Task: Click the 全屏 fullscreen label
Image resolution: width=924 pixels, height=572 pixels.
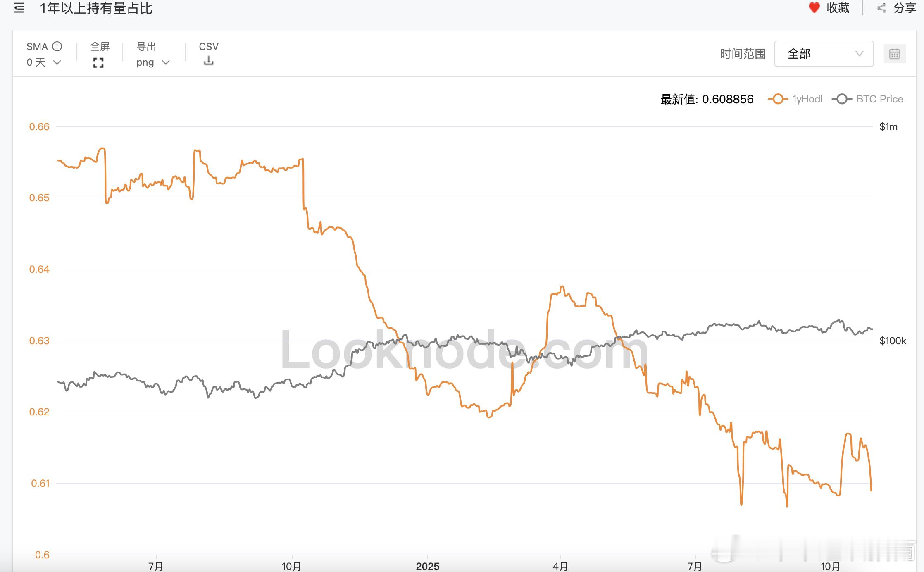Action: (100, 47)
